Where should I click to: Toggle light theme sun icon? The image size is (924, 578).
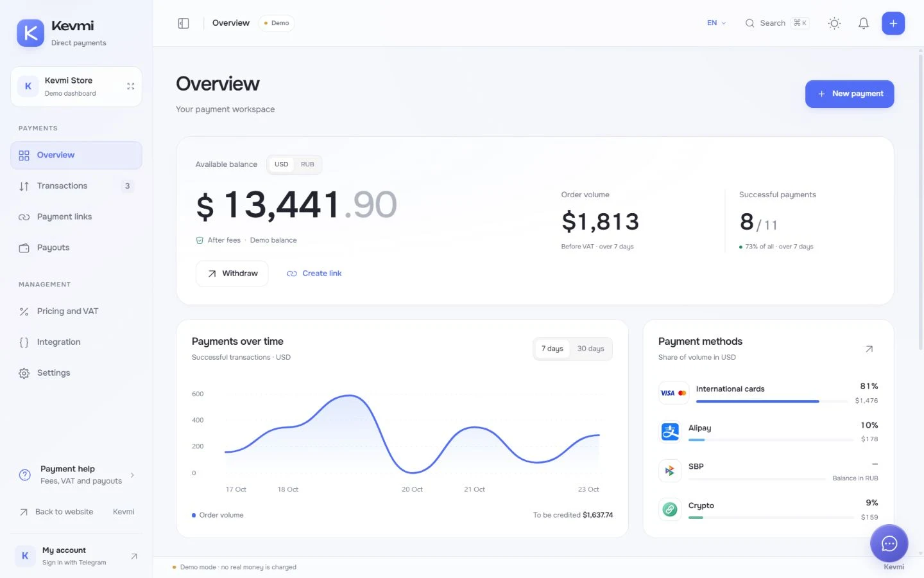pyautogui.click(x=834, y=23)
